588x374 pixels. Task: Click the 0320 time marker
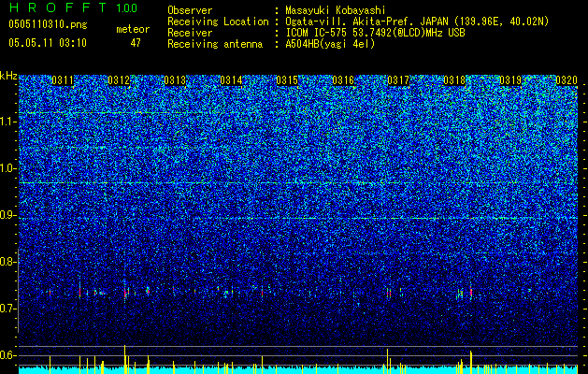tap(566, 80)
